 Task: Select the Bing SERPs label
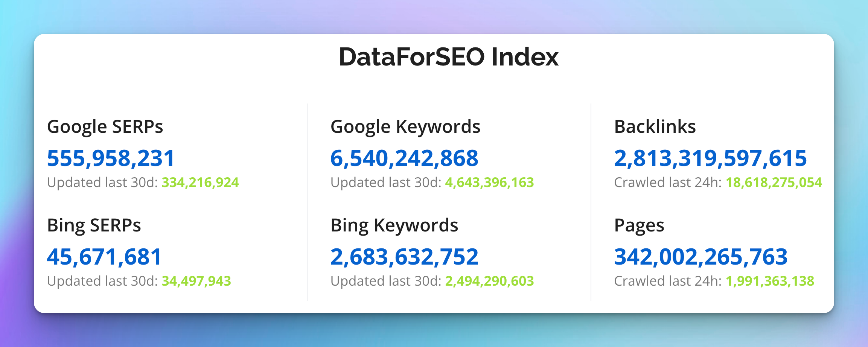tap(94, 225)
